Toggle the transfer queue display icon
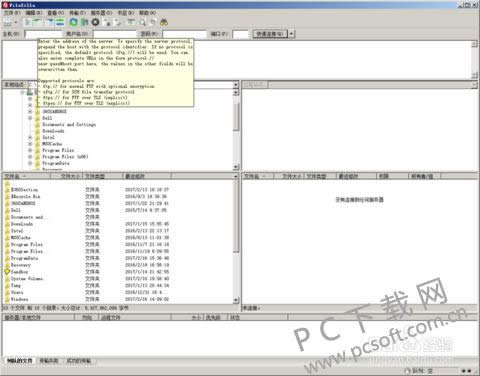 [x=60, y=22]
